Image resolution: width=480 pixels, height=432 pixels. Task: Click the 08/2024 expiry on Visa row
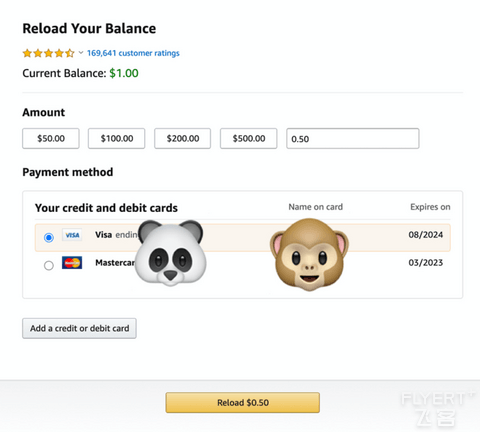[426, 235]
